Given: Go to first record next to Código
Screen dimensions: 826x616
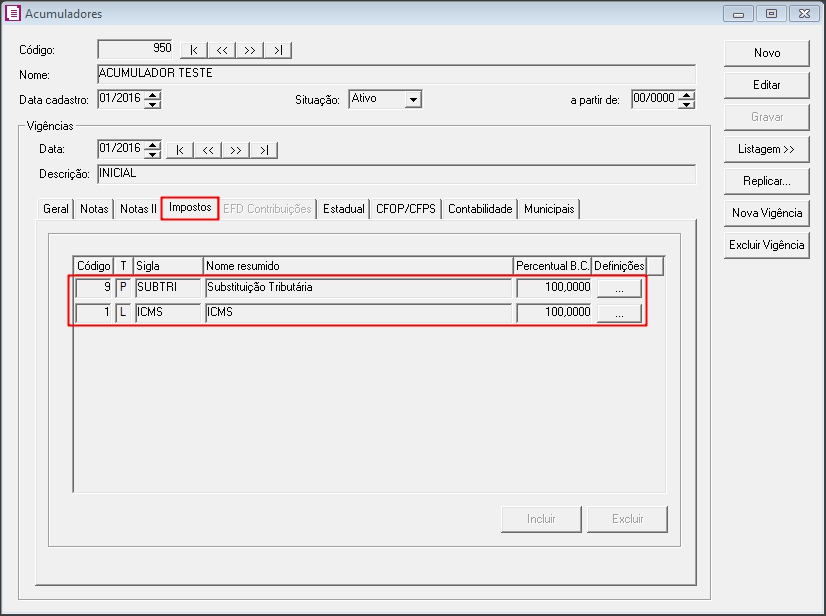Looking at the screenshot, I should (x=194, y=50).
